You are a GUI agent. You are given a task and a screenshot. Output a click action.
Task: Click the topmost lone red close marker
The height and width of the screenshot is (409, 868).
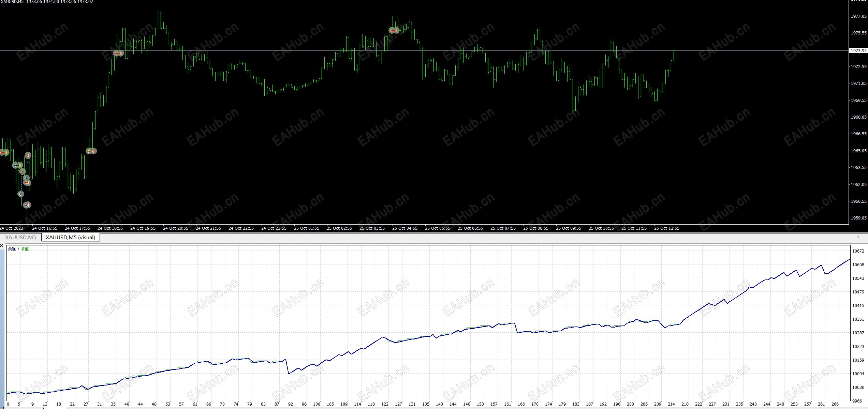coord(28,156)
